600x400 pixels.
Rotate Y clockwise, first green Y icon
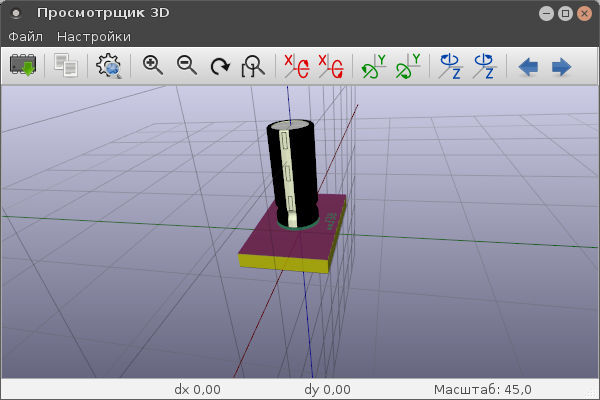(374, 66)
